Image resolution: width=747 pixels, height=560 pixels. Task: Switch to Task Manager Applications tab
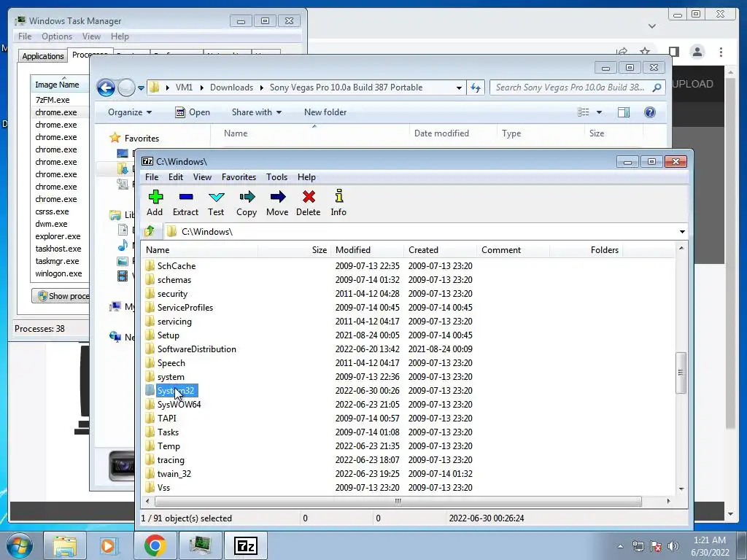[x=43, y=56]
